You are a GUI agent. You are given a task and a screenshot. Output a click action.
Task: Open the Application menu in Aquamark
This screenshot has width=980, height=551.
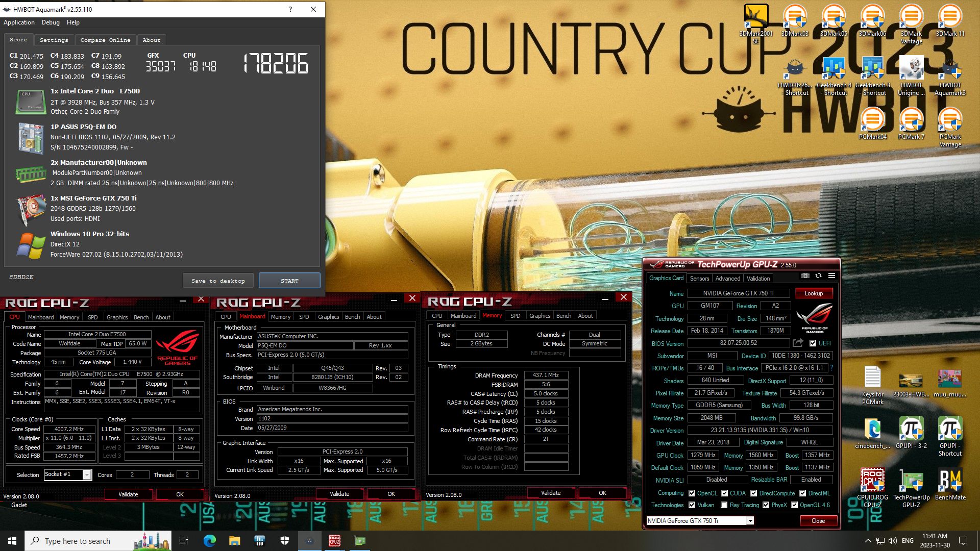(19, 22)
